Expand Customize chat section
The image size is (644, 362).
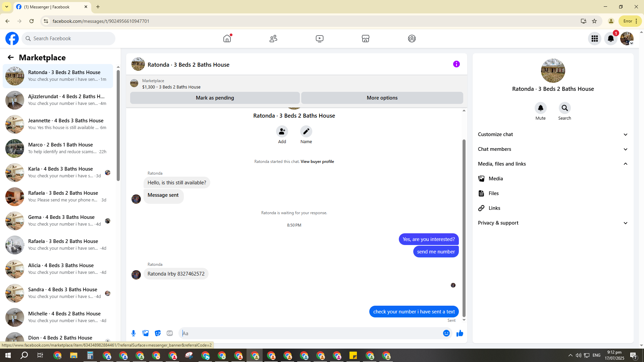553,134
